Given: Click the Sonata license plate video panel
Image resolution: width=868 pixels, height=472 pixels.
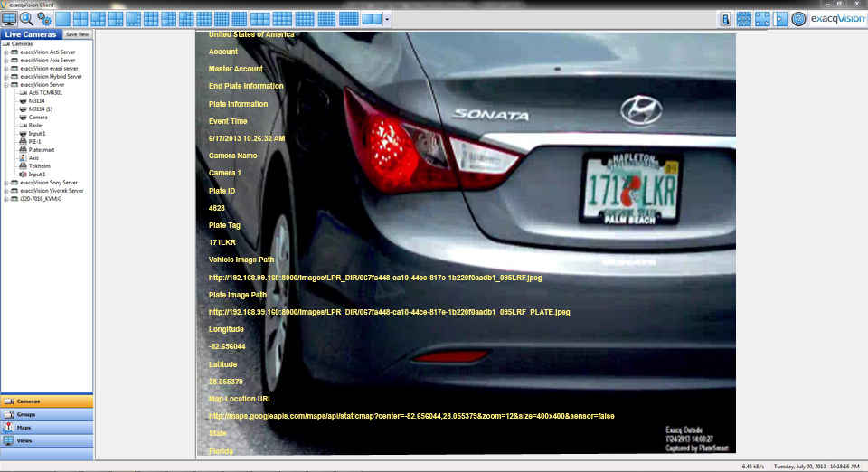Looking at the screenshot, I should 466,244.
